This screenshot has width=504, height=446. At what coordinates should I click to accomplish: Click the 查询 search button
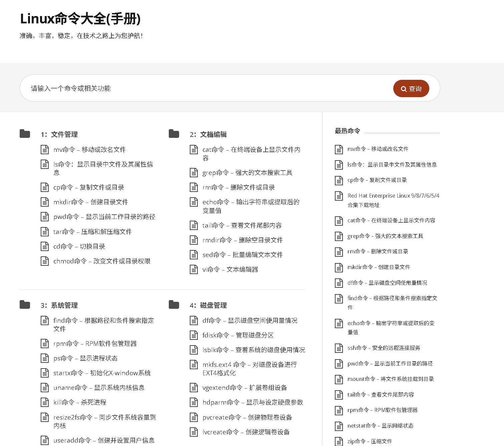(411, 88)
